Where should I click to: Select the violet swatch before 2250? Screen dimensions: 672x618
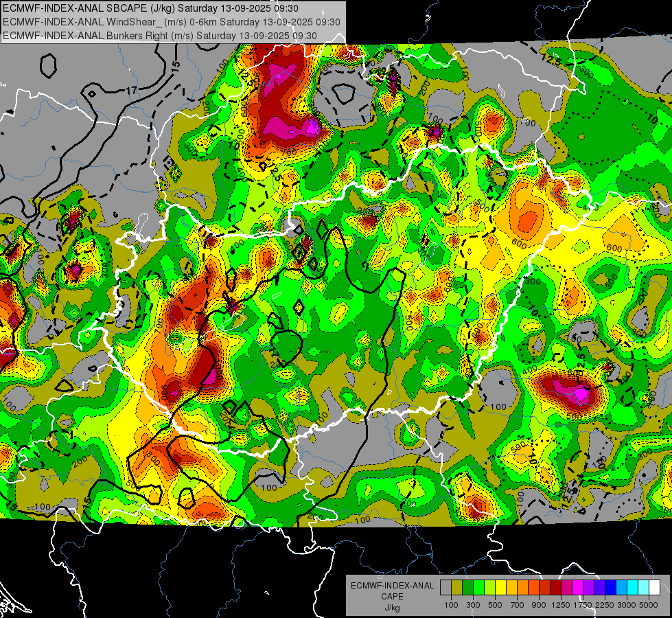599,587
